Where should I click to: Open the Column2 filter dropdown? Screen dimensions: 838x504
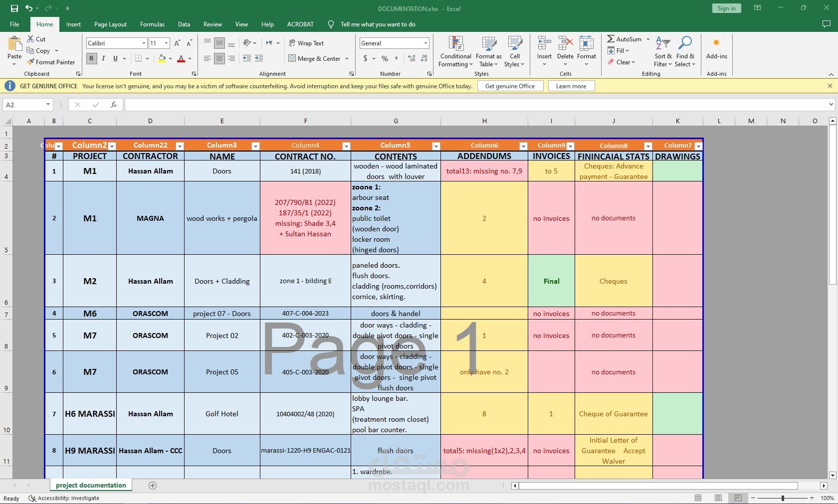[x=112, y=146]
